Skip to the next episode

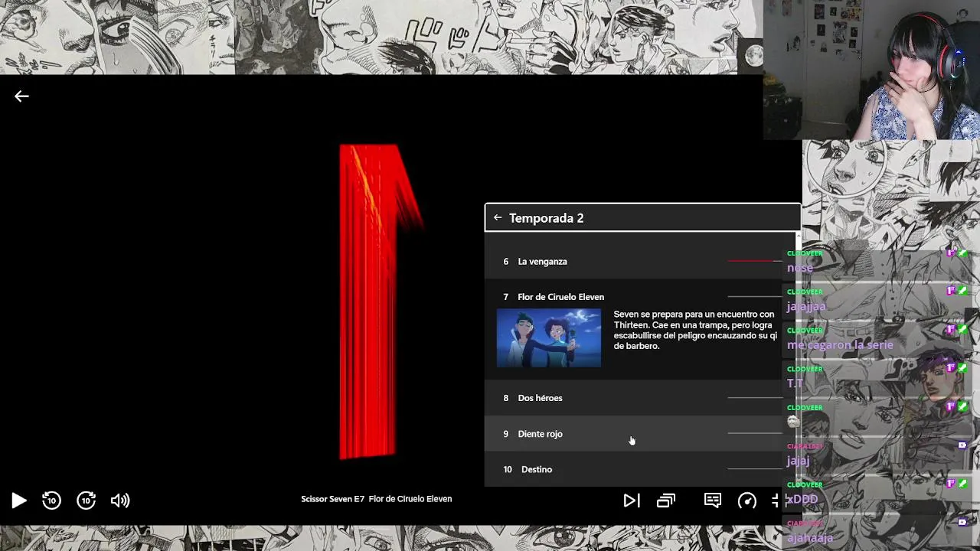pyautogui.click(x=632, y=500)
